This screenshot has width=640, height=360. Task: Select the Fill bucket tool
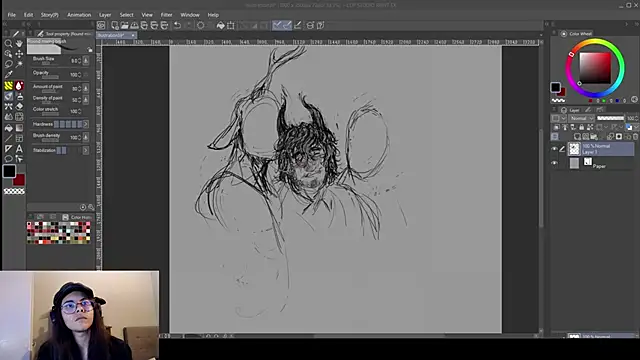[x=8, y=128]
